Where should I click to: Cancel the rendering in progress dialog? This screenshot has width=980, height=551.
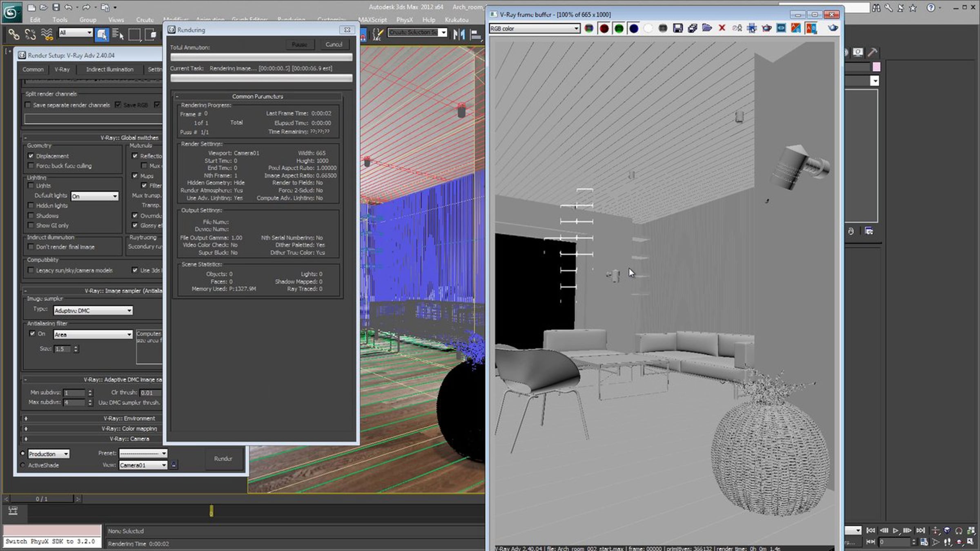coord(334,44)
